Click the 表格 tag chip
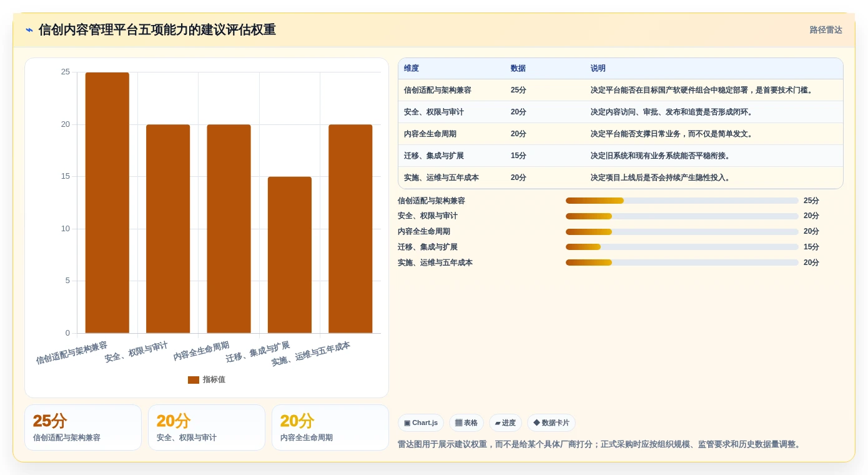This screenshot has width=868, height=475. pos(466,423)
